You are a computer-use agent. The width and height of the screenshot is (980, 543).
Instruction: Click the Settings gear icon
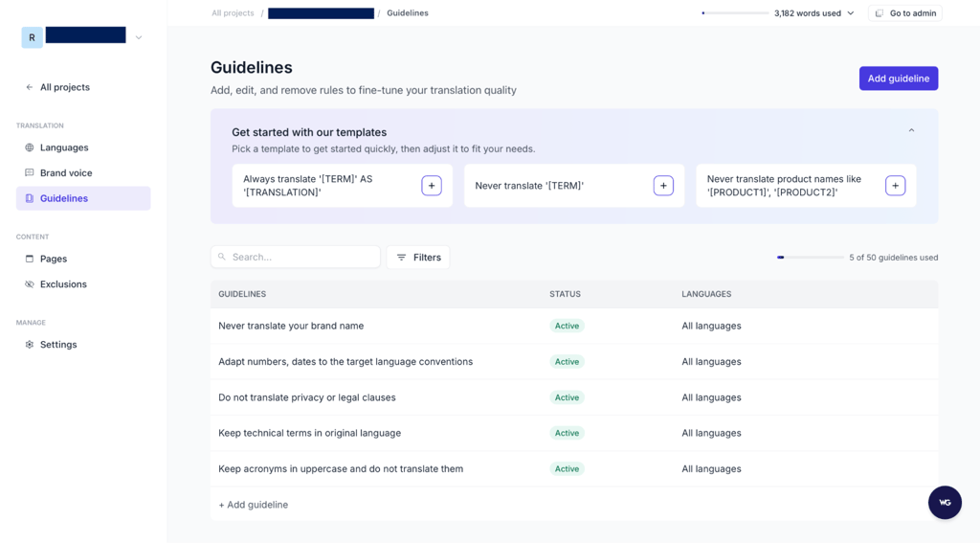click(x=30, y=345)
